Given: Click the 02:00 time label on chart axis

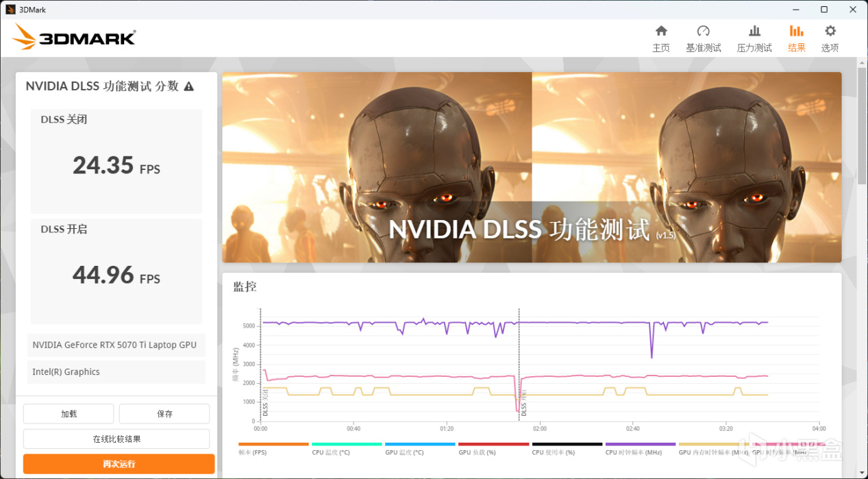Looking at the screenshot, I should 540,429.
